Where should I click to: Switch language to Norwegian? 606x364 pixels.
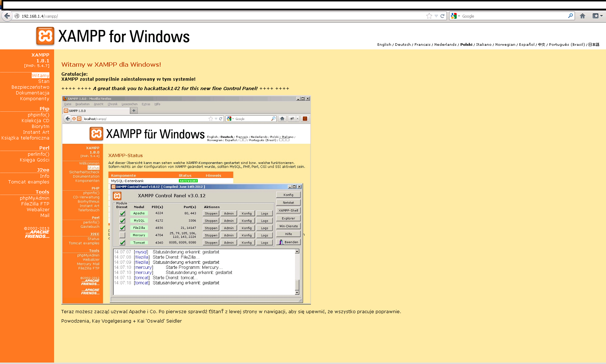coord(505,45)
